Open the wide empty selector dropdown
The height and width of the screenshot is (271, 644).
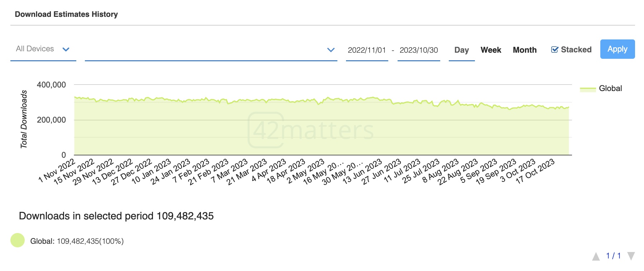pos(211,50)
